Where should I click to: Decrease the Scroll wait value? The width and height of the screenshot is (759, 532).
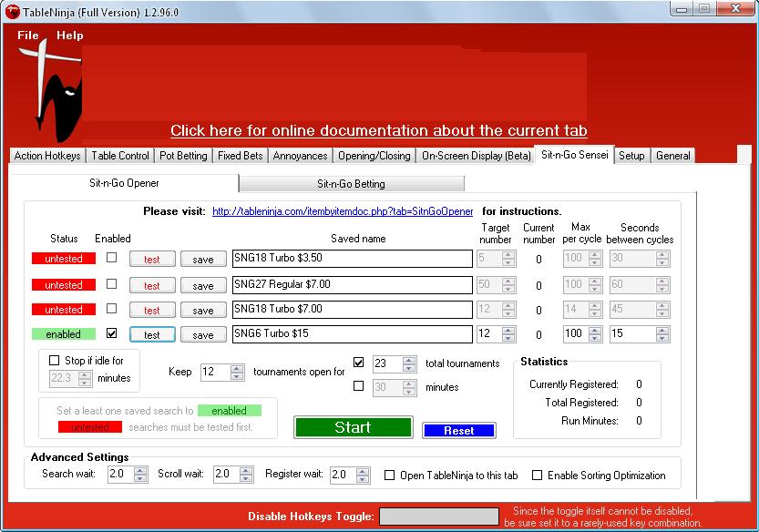[x=246, y=478]
